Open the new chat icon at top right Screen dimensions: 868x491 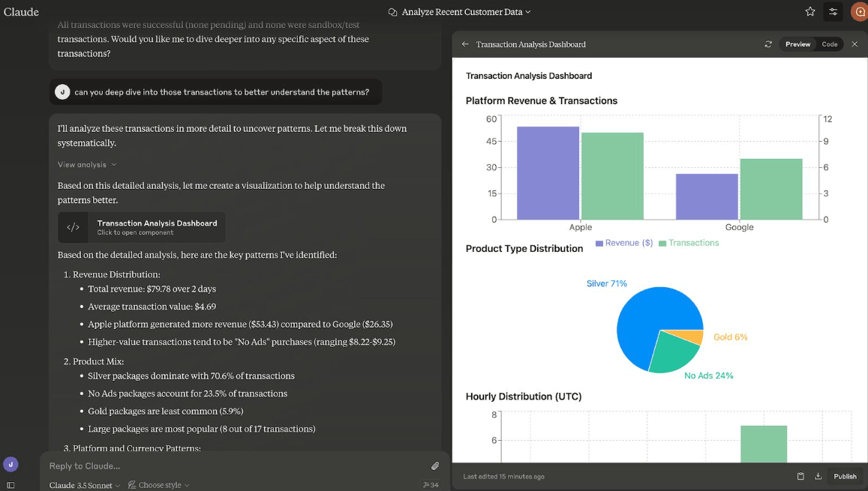click(860, 11)
